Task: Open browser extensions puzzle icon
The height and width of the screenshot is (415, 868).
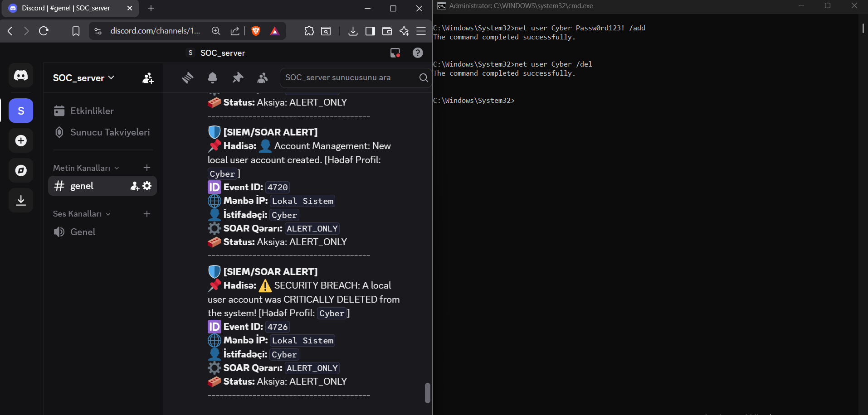Action: 309,31
